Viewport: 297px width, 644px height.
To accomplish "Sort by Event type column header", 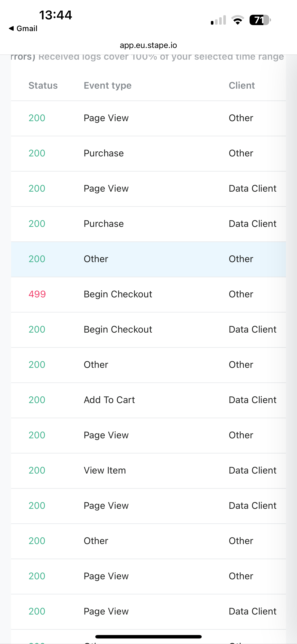I will pos(108,85).
